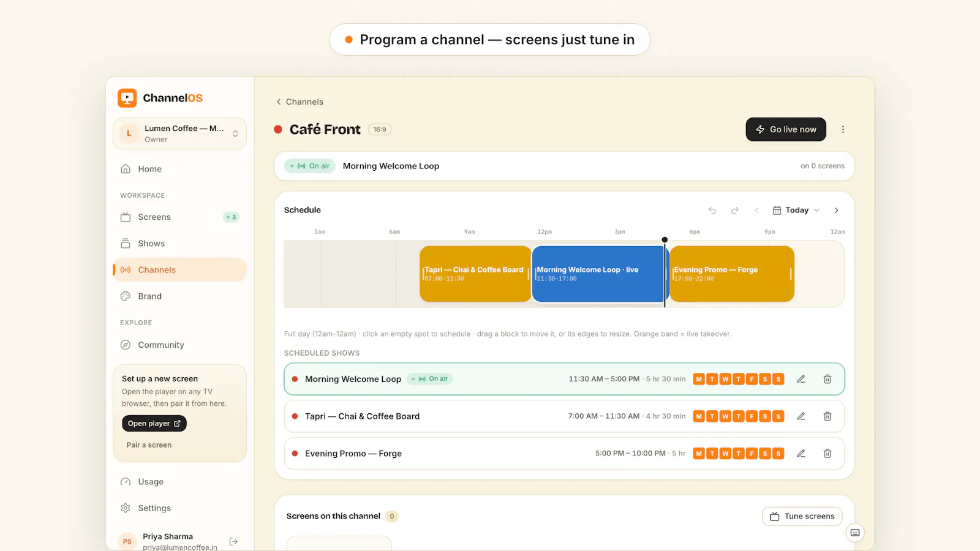Click 'on 0 screens' text
Screen dimensions: 980x551
[x=823, y=166]
